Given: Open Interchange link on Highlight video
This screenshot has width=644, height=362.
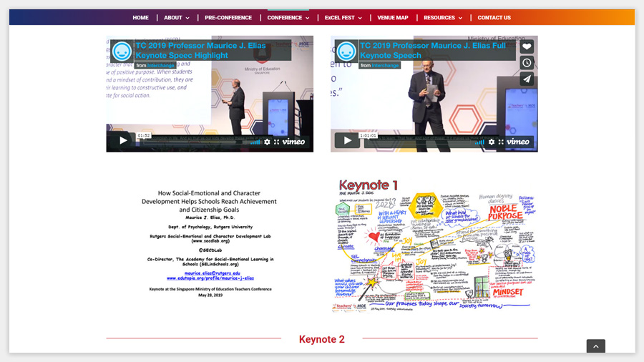Looking at the screenshot, I should 160,66.
